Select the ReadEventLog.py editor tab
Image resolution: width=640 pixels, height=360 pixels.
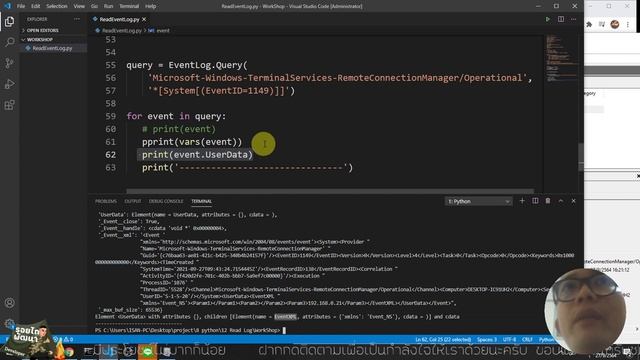click(x=118, y=19)
